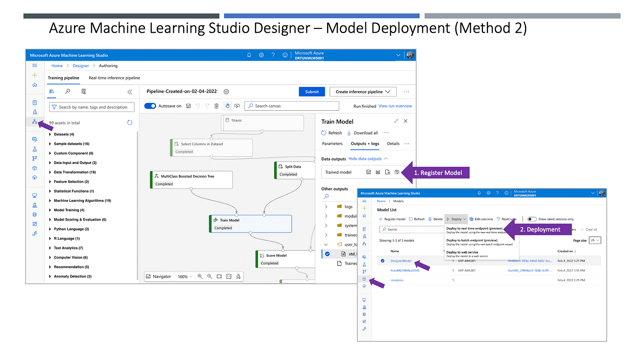Click zoom in magnifier in Navigator toolbar
644x362 pixels.
200,276
